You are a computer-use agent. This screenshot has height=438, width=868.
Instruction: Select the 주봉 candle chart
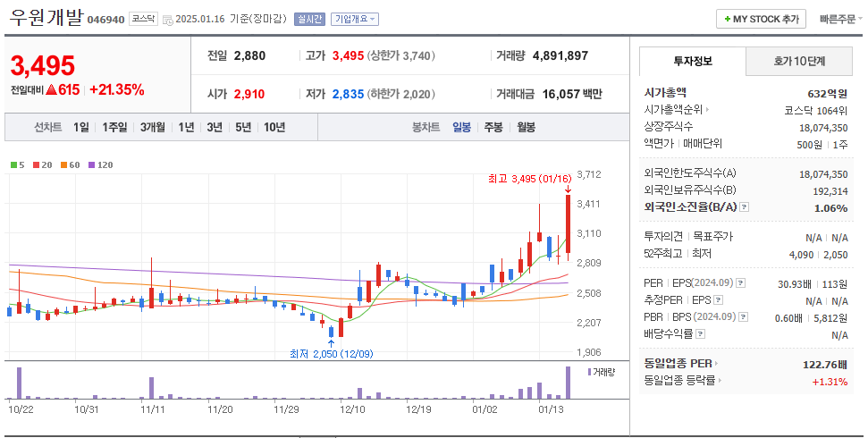(x=493, y=127)
